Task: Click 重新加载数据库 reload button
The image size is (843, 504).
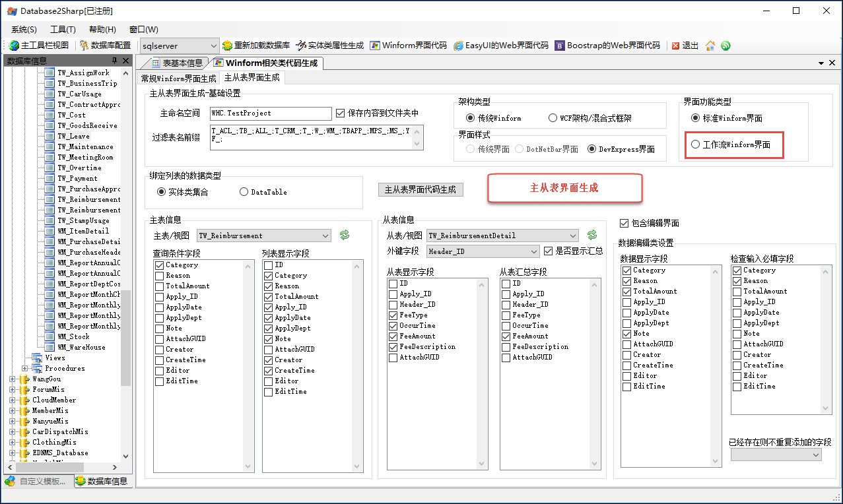Action: coord(256,46)
